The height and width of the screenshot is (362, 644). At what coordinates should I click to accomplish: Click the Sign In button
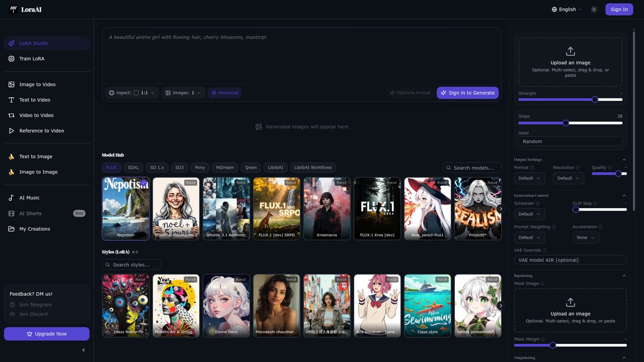(619, 9)
